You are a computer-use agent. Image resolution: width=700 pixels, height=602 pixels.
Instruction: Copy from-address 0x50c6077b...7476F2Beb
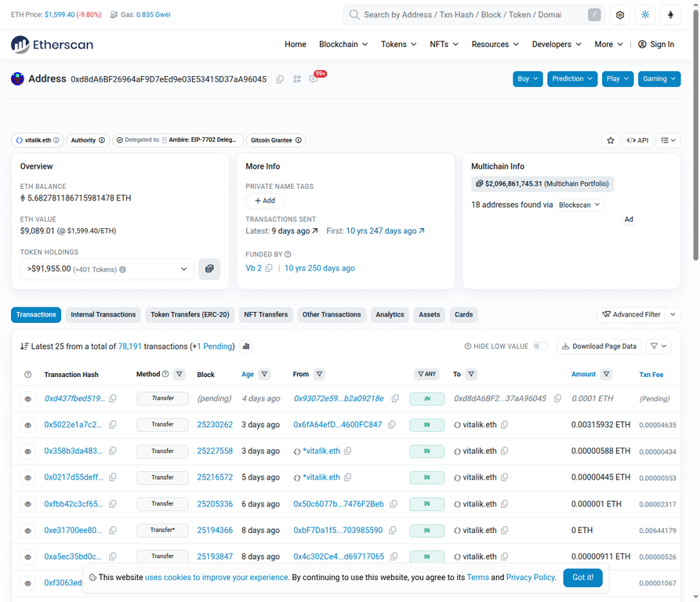(x=394, y=504)
